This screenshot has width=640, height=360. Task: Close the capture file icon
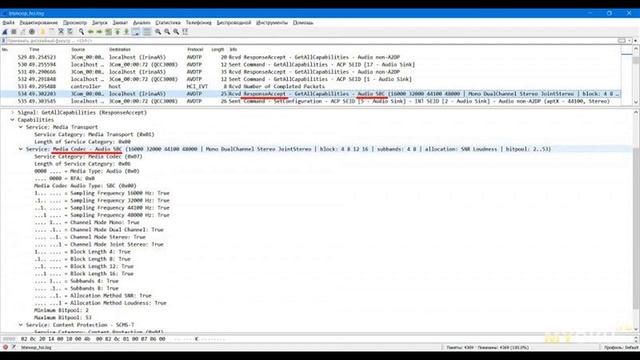tap(61, 32)
